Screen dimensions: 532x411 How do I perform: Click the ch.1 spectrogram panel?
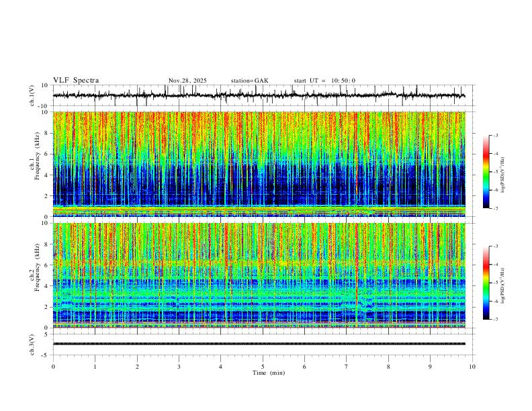pyautogui.click(x=259, y=164)
